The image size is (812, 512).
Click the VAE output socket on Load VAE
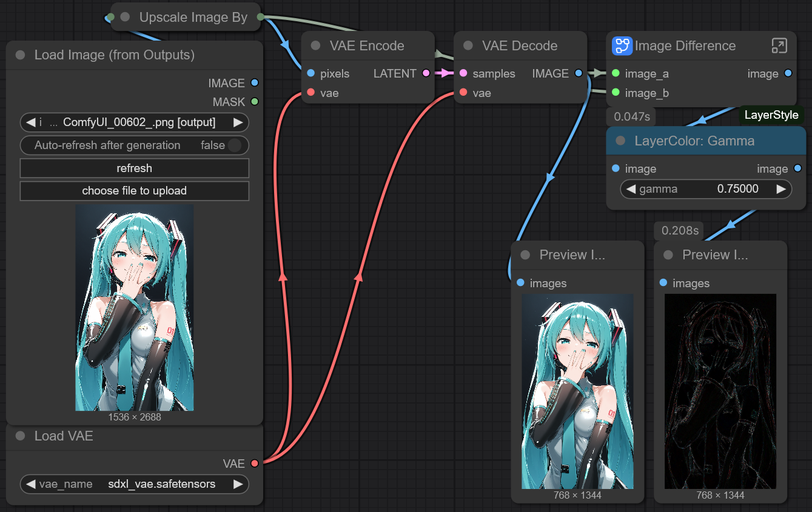255,464
